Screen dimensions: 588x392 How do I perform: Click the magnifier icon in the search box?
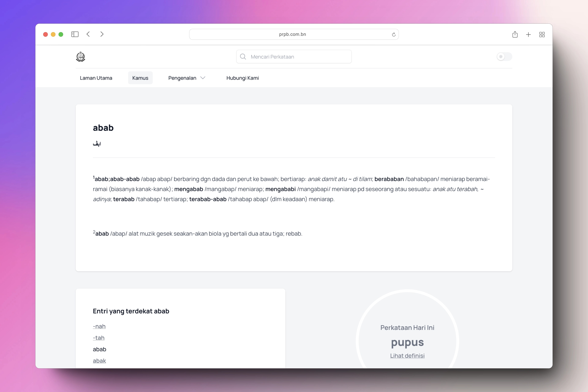(x=243, y=57)
